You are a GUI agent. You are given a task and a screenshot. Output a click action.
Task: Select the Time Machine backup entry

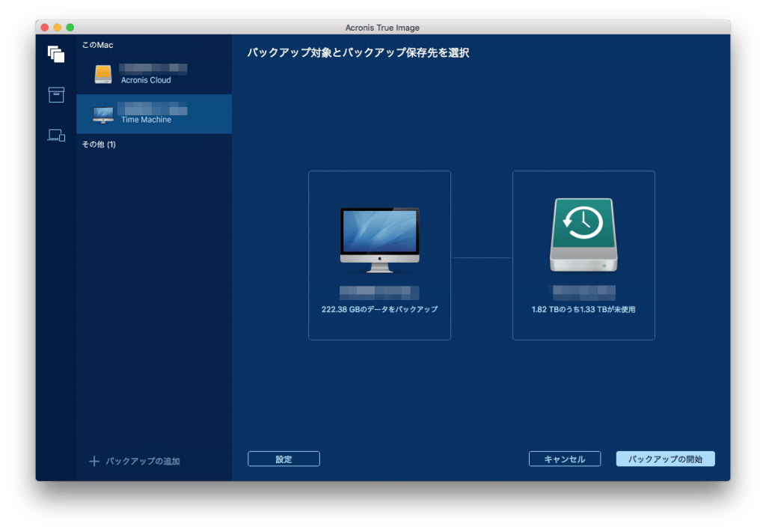pyautogui.click(x=154, y=114)
